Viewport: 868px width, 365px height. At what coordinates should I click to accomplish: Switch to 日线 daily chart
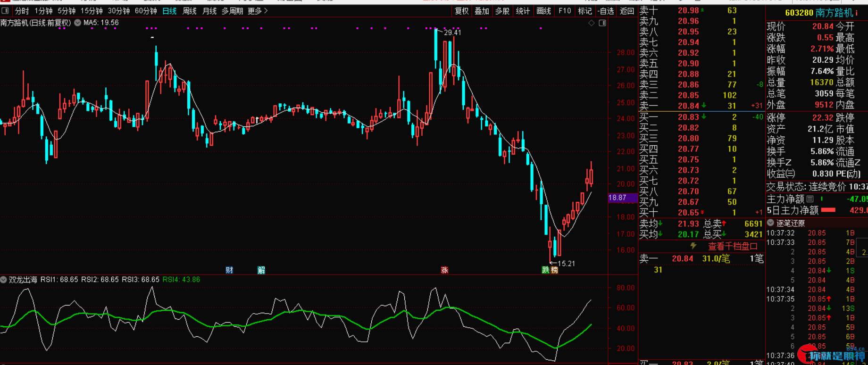click(x=169, y=11)
